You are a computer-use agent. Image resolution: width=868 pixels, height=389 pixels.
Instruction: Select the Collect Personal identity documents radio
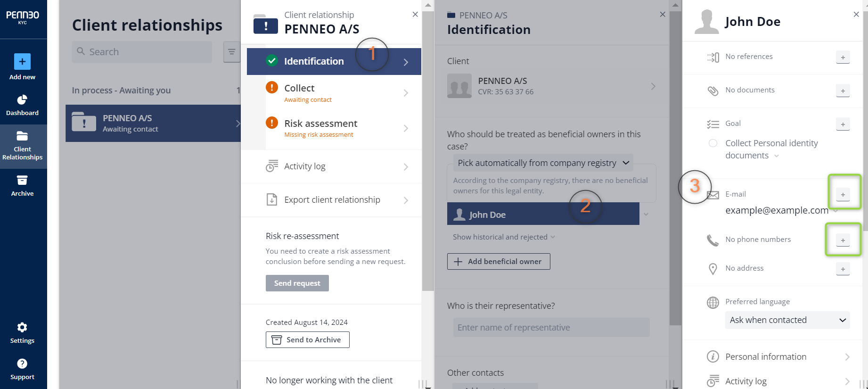point(713,143)
